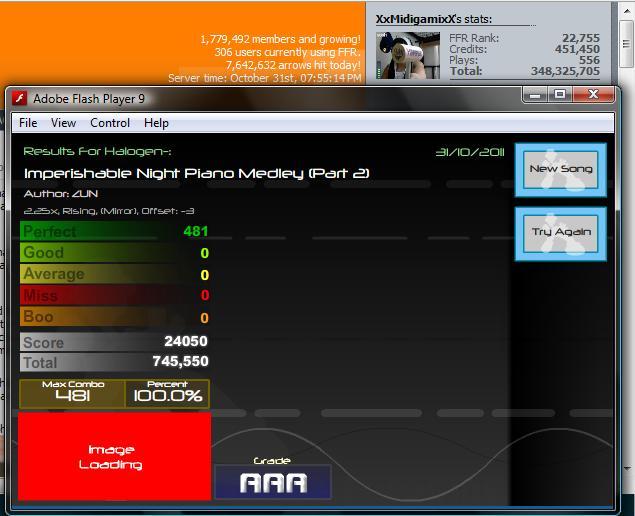
Task: Click the Adobe Flash Player title bar icon
Action: [x=19, y=98]
